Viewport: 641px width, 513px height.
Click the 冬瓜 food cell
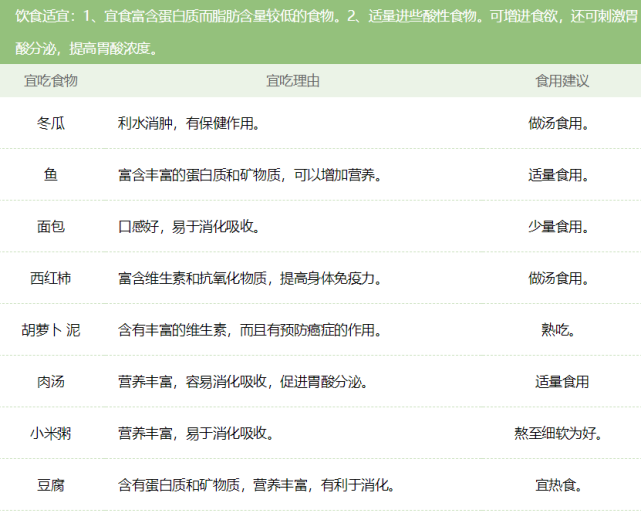coord(51,123)
